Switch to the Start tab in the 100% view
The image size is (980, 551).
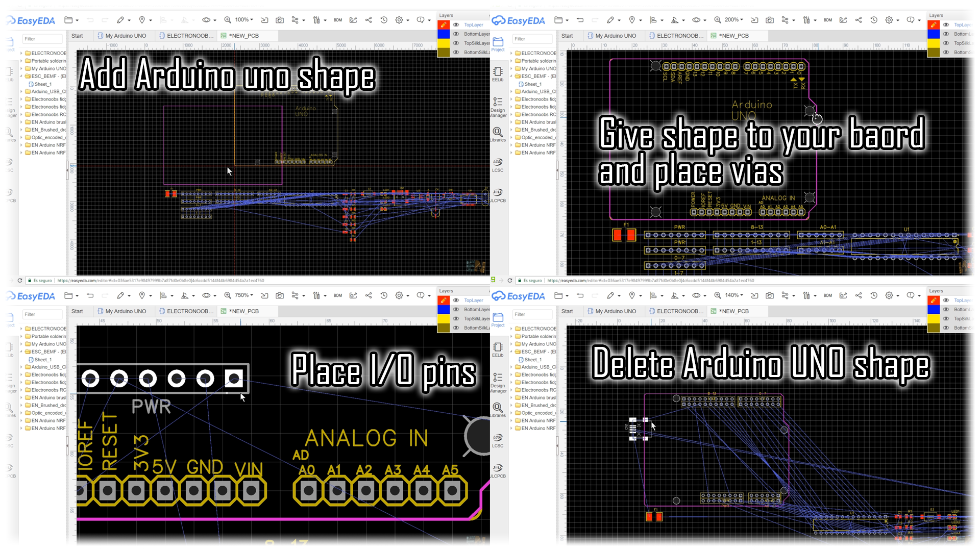tap(77, 36)
